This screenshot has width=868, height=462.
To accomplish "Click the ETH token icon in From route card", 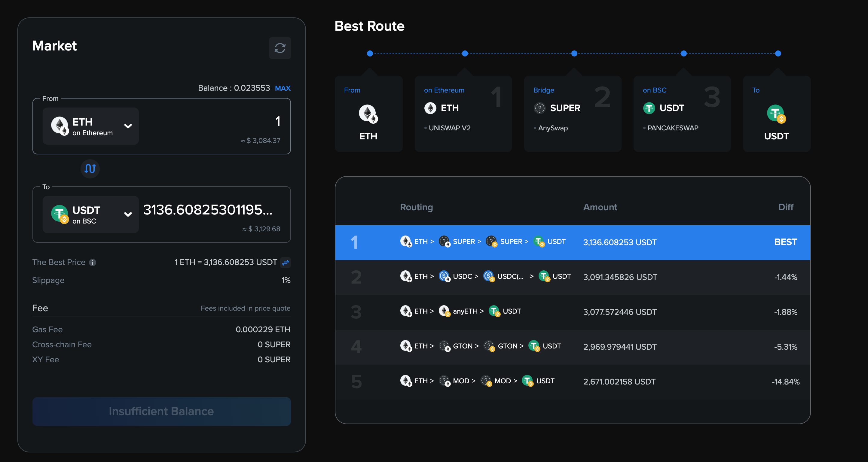I will tap(368, 113).
